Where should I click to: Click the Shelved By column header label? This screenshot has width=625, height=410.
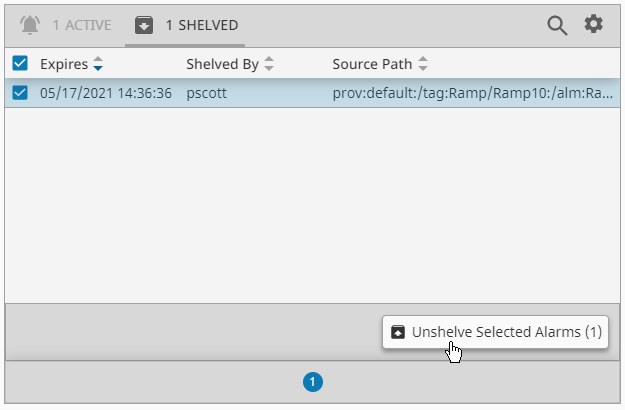tap(222, 64)
